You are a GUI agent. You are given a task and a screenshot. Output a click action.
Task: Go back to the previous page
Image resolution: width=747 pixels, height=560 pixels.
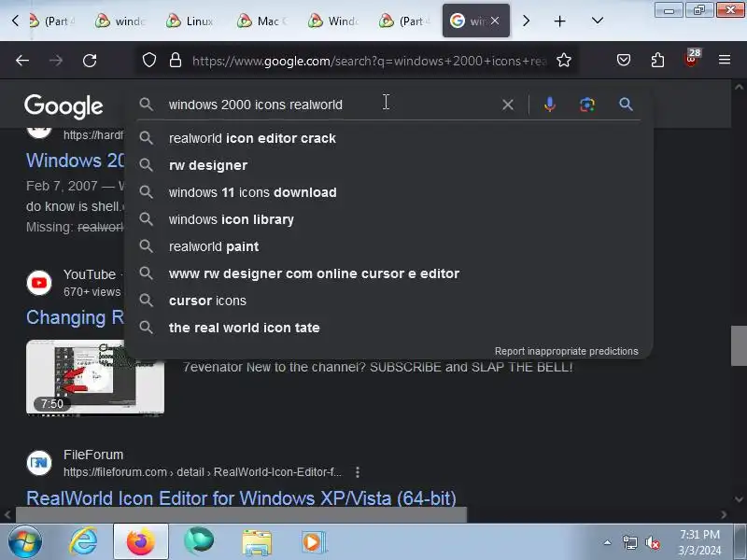[21, 61]
